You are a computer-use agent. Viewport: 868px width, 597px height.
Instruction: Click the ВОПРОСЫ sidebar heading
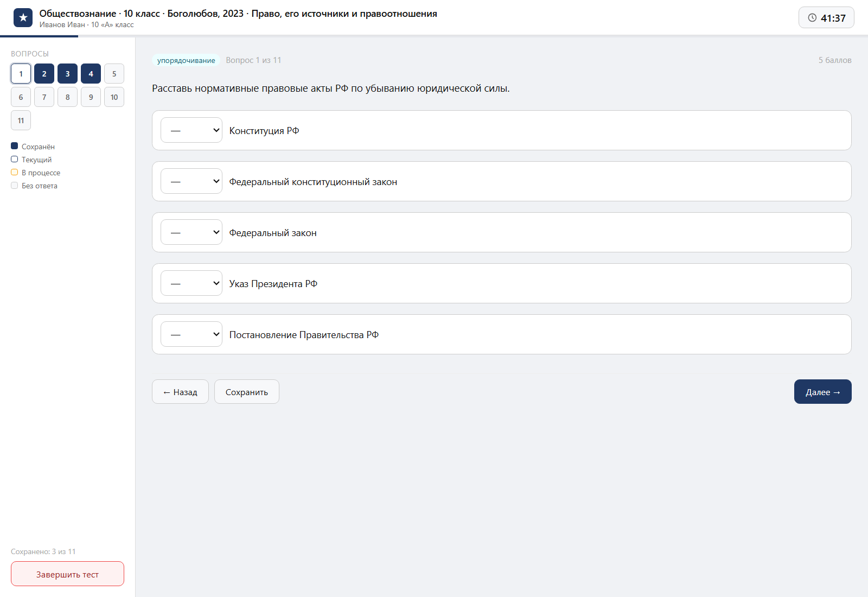click(30, 54)
